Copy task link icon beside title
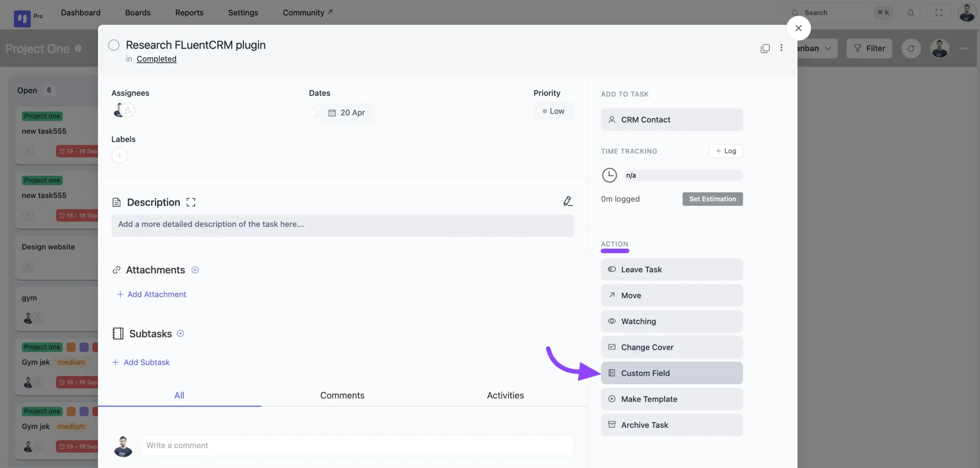This screenshot has width=980, height=468. (765, 48)
